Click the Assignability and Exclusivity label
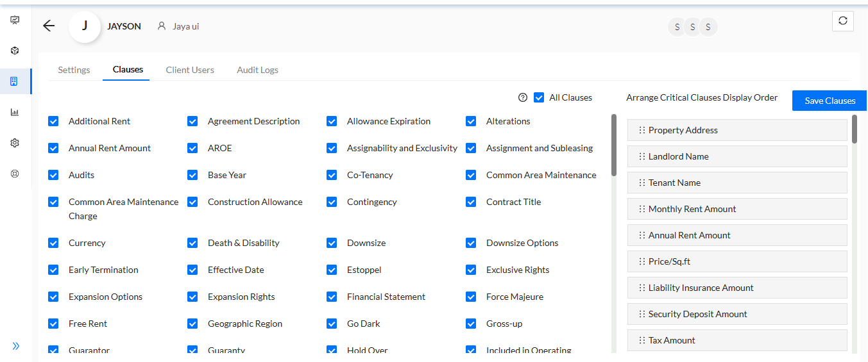868x362 pixels. point(402,148)
